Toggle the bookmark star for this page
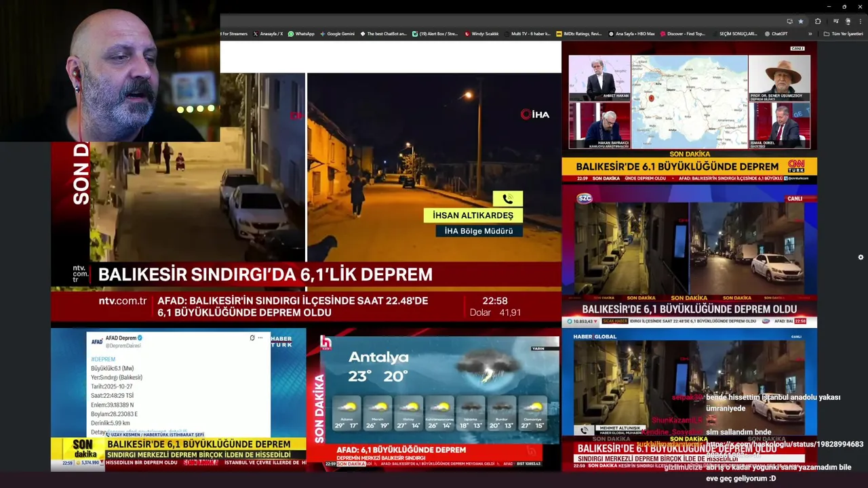 coord(801,22)
